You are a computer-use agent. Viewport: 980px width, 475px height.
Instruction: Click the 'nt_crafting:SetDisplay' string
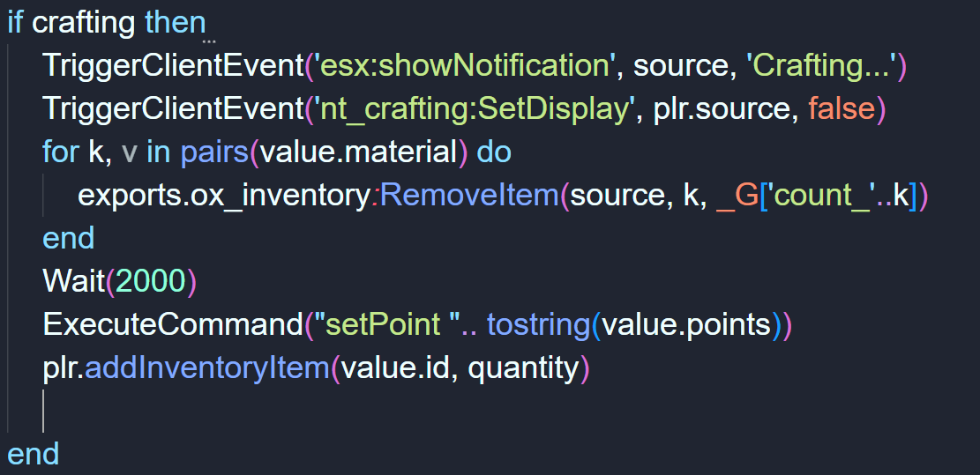(475, 109)
